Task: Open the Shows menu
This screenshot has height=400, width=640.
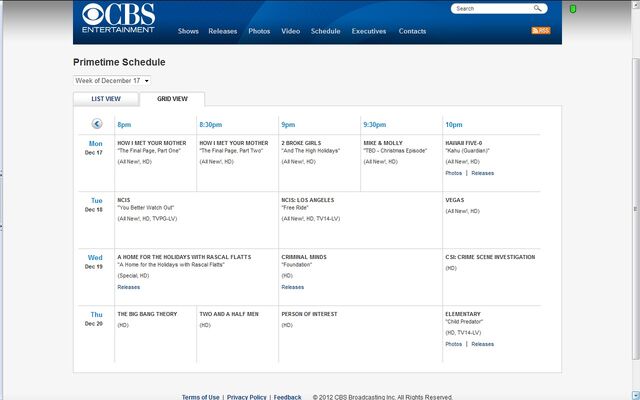Action: (188, 31)
